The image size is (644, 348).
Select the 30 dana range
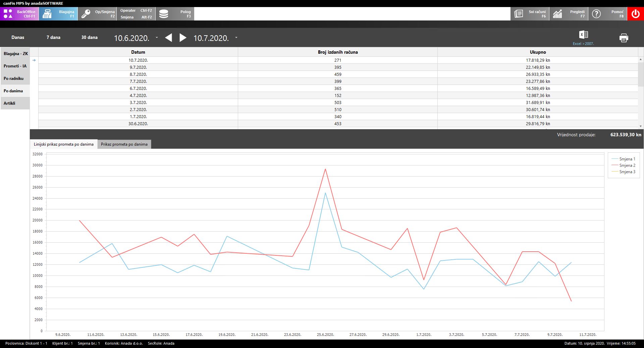(89, 37)
